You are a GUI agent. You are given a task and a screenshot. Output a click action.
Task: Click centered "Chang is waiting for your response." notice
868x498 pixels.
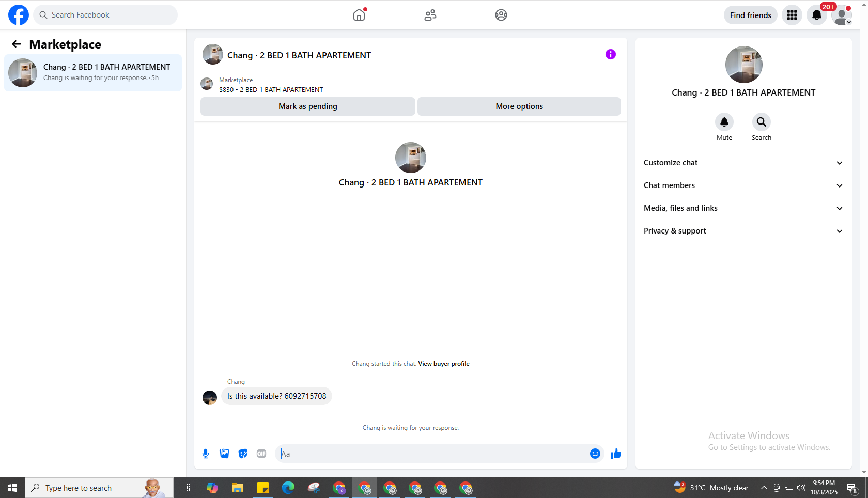tap(411, 428)
